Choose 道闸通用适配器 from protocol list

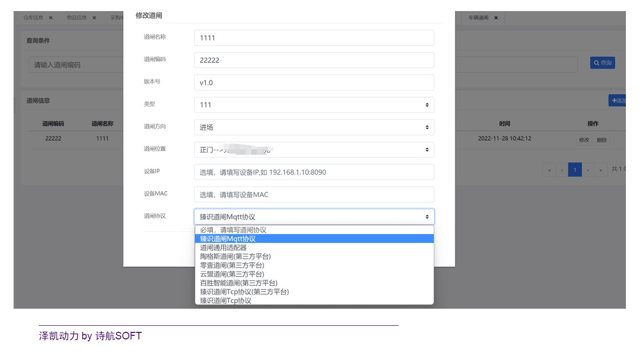click(314, 247)
